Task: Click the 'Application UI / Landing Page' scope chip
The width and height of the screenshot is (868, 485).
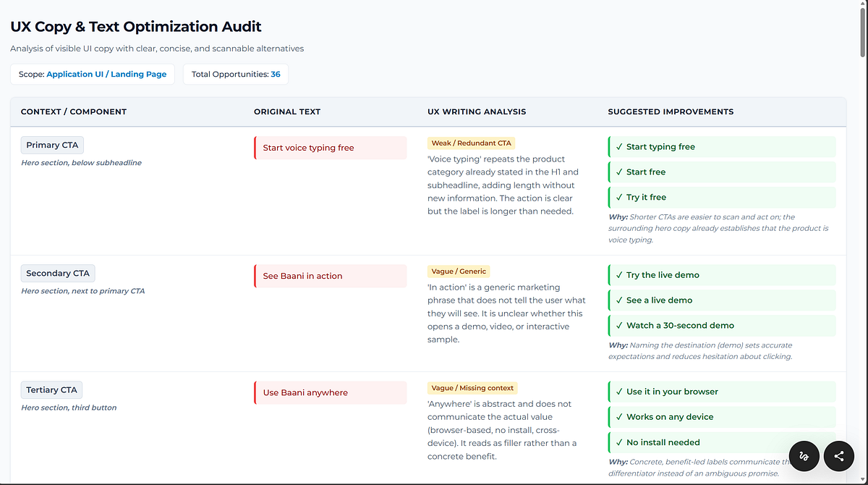Action: tap(93, 74)
